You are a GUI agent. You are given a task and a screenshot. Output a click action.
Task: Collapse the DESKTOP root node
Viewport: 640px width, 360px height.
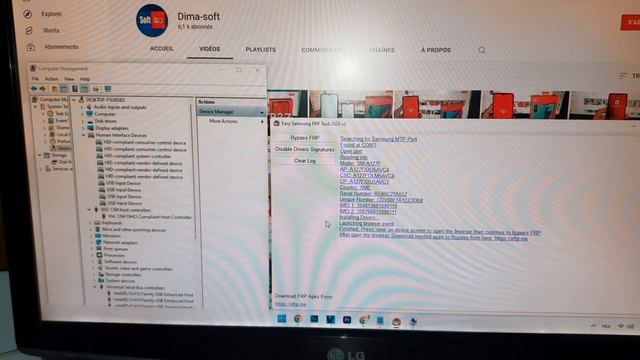point(74,100)
